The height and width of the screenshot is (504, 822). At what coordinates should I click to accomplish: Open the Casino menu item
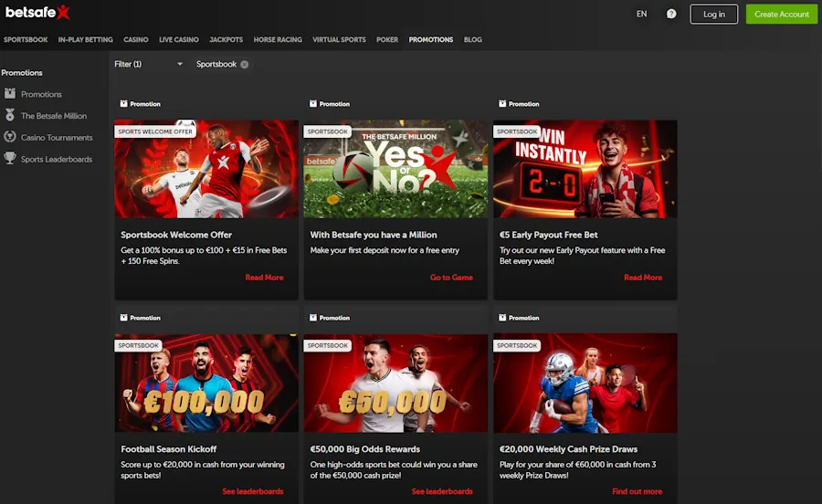(x=136, y=40)
